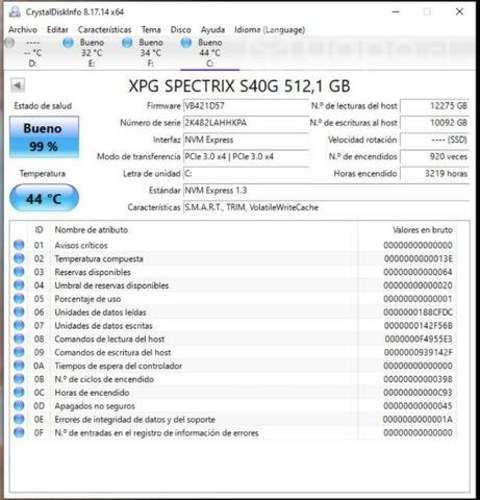This screenshot has width=480, height=500.
Task: Click power-on count value 920 veces
Action: [x=435, y=157]
